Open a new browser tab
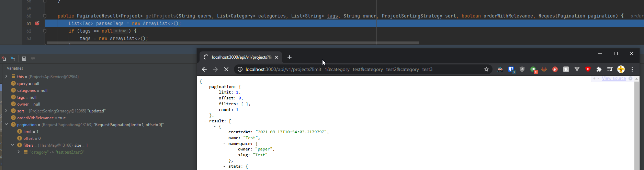This screenshot has width=644, height=170. pyautogui.click(x=290, y=57)
